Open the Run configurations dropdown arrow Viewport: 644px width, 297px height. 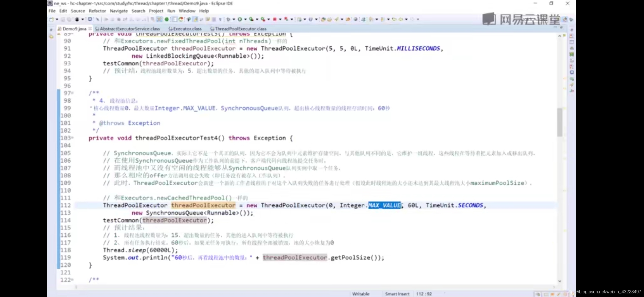[245, 19]
